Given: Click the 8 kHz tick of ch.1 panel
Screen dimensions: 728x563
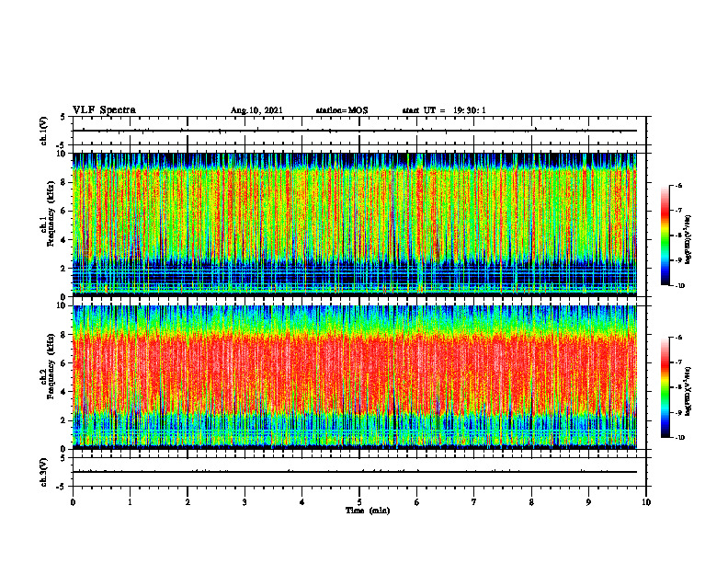Looking at the screenshot, I should pos(64,182).
